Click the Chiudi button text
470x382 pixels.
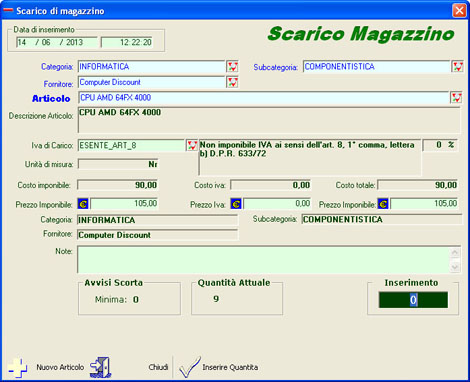[x=158, y=367]
